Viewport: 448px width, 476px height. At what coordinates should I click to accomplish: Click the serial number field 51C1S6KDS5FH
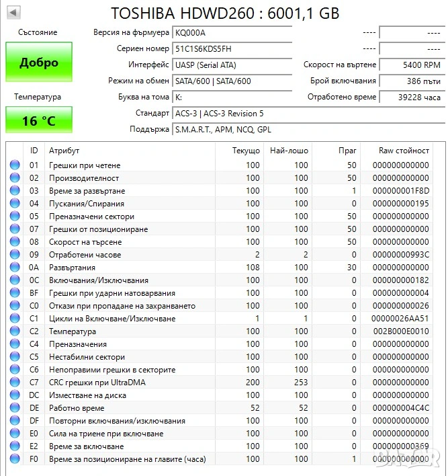[x=232, y=49]
